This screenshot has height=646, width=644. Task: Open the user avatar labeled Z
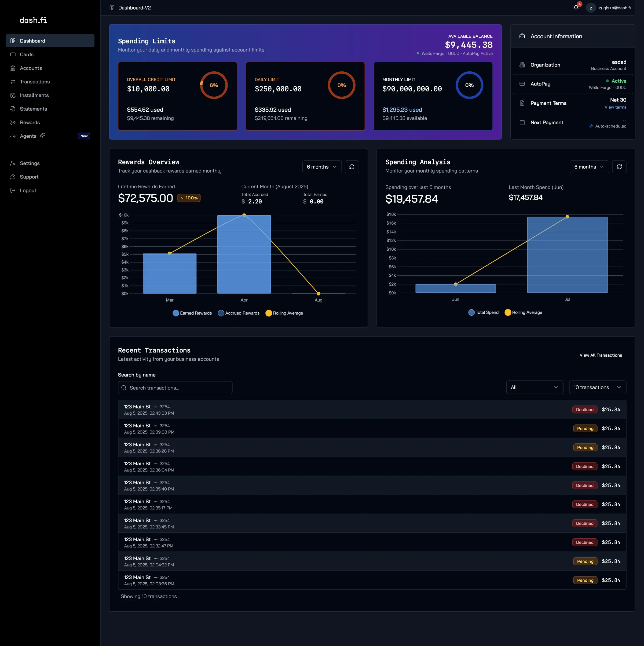coord(591,8)
